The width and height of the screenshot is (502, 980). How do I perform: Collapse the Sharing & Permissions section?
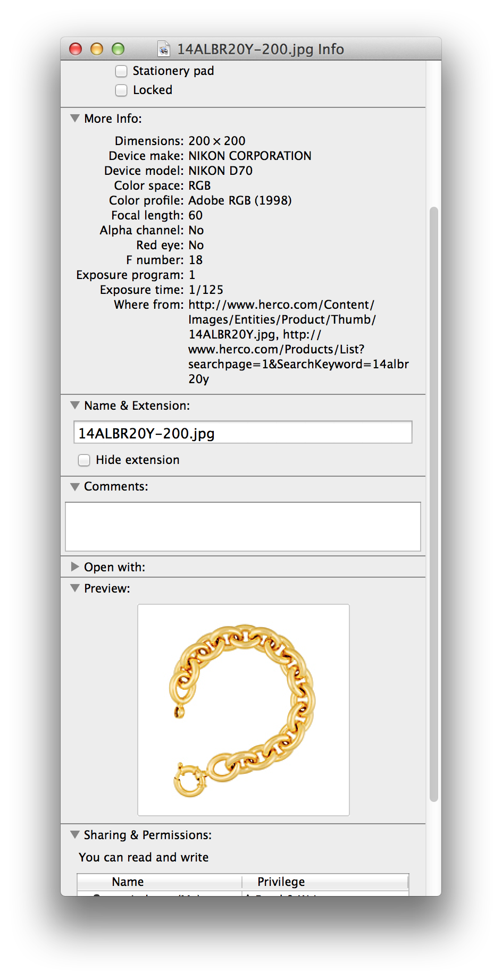click(75, 834)
